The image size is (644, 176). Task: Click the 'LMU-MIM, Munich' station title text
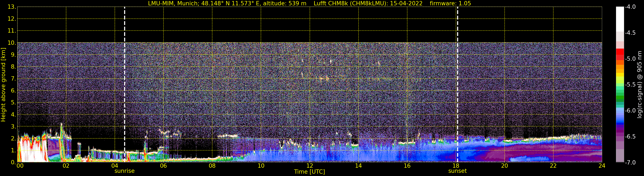(x=173, y=3)
